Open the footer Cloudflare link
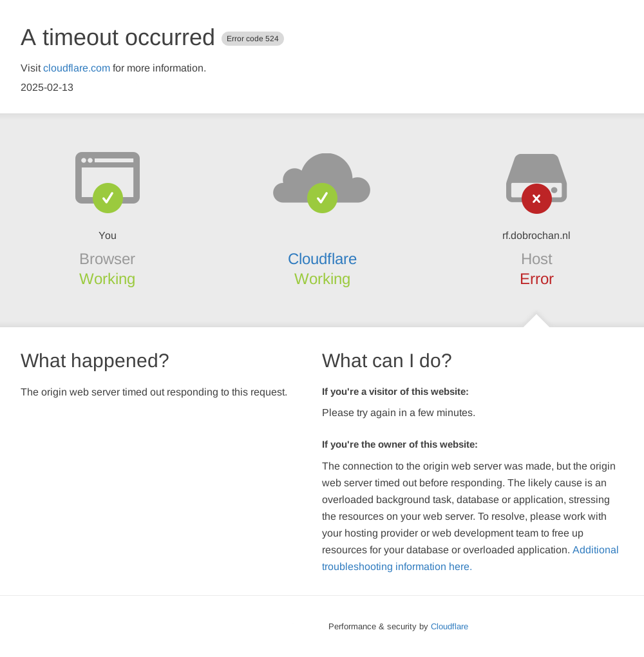Screen dimensions: 644x657 pos(449,627)
